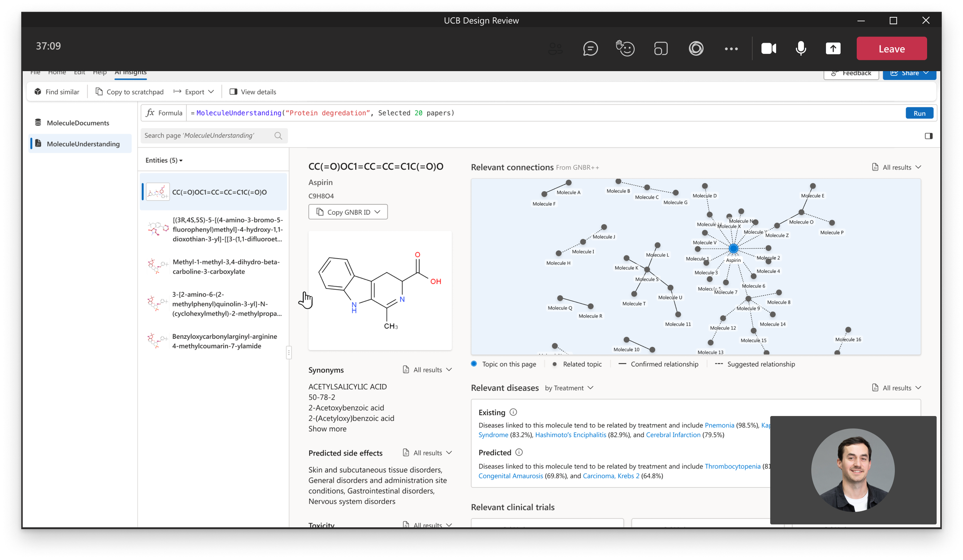Expand the Export dropdown
This screenshot has height=560, width=963.
194,92
